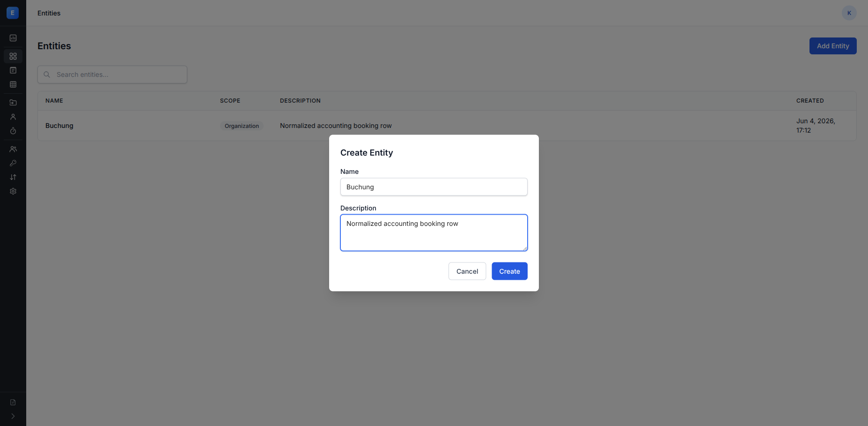Click the 'Normalized accounting booking row' table cell

pos(336,126)
